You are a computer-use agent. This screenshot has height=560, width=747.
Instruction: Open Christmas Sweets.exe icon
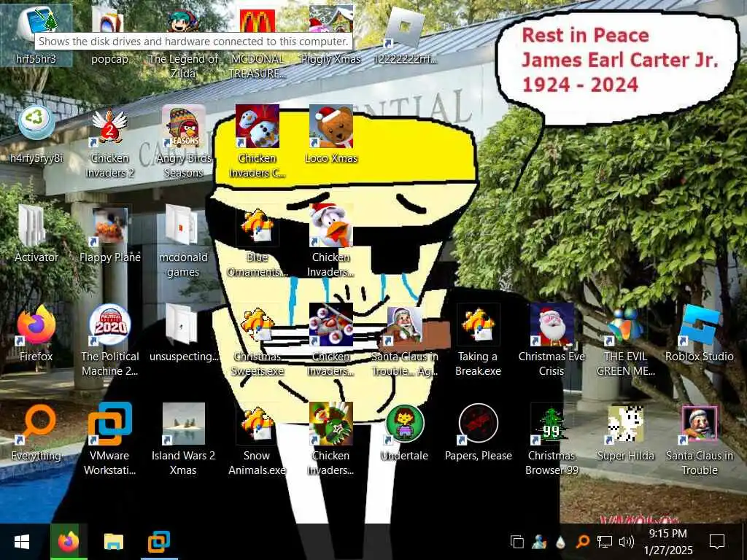click(258, 340)
